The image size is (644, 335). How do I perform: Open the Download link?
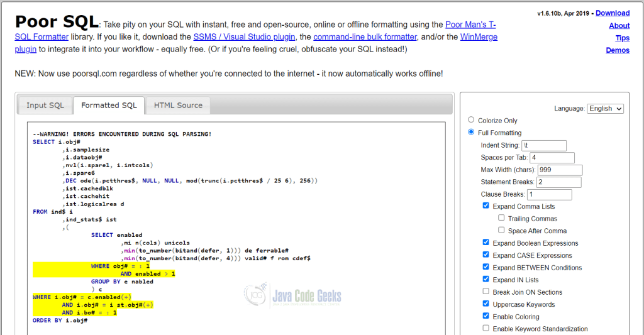pos(613,13)
